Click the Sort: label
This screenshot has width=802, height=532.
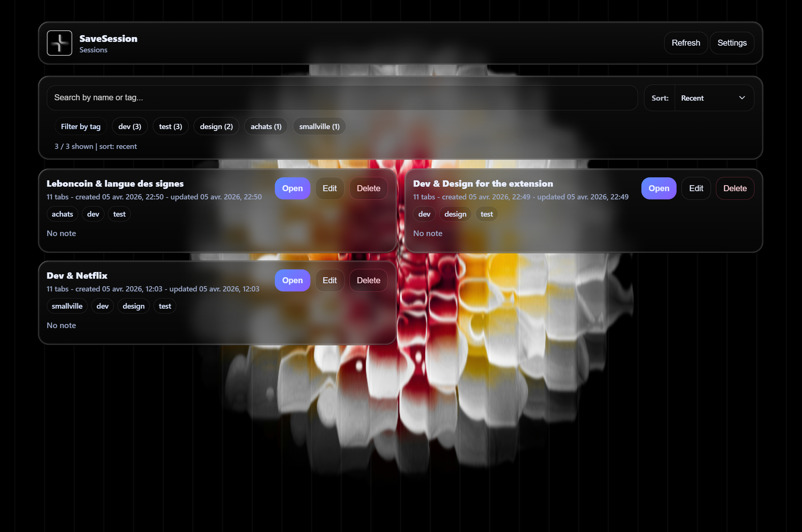pyautogui.click(x=660, y=98)
